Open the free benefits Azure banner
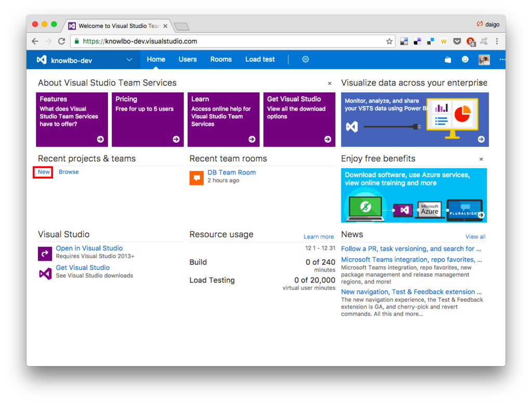Screen dimensions: 532x404 pyautogui.click(x=414, y=195)
